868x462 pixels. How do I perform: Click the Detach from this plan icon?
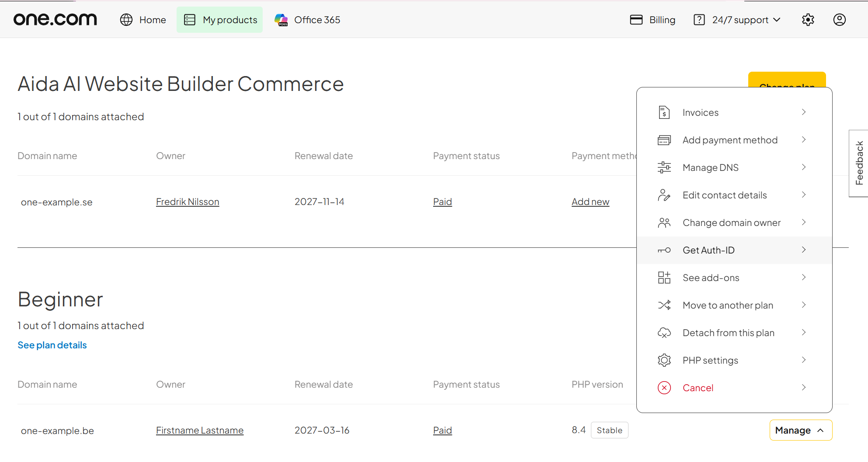(x=664, y=333)
